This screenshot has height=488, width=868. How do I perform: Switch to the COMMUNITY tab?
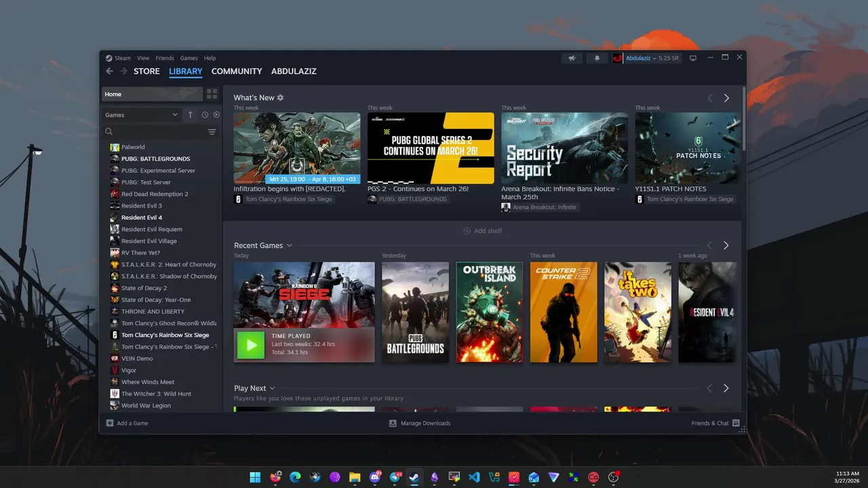[x=237, y=71]
